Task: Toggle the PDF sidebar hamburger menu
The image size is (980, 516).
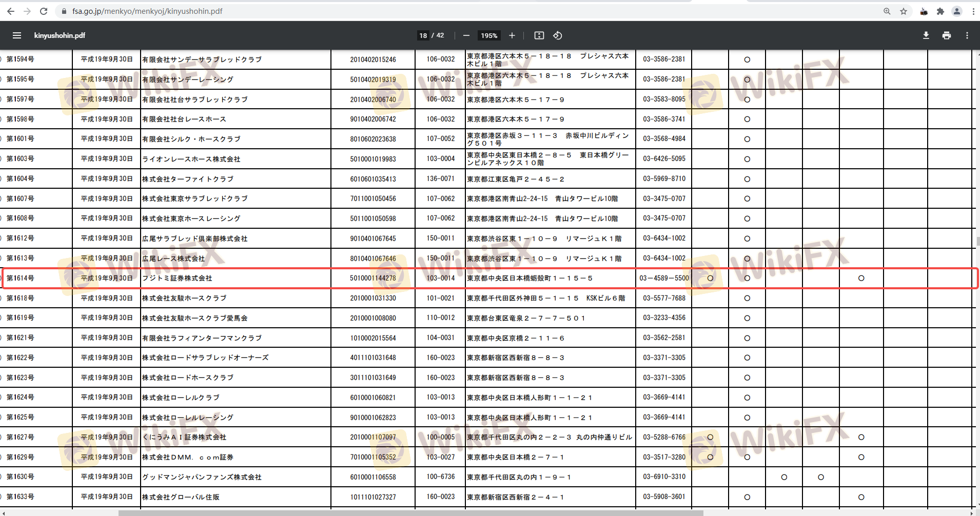Action: (17, 35)
